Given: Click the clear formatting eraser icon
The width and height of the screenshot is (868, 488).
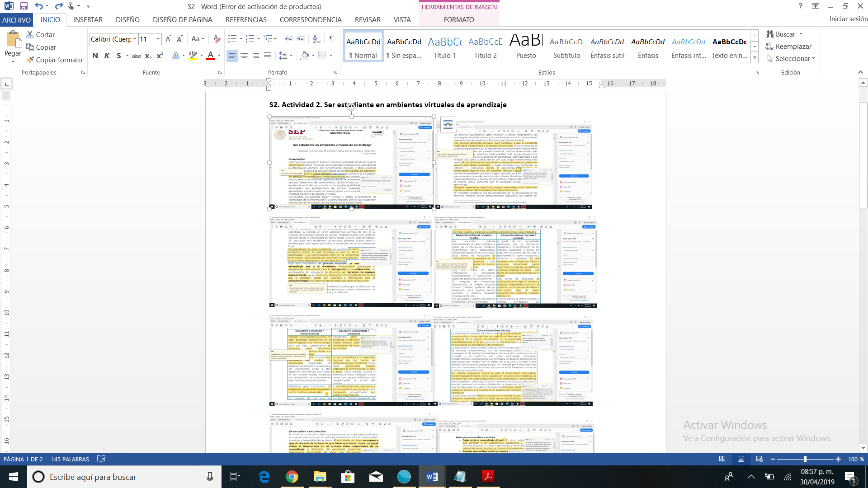Looking at the screenshot, I should pos(217,39).
